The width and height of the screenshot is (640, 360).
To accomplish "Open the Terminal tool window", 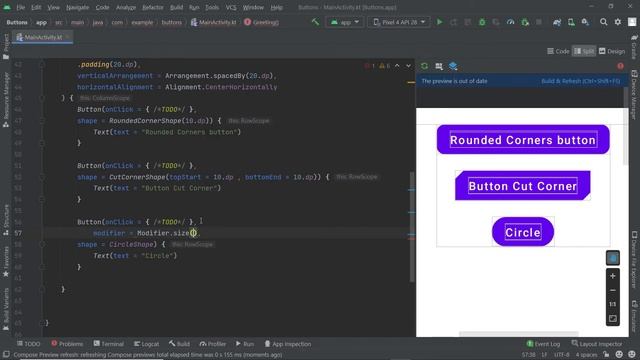I will tap(109, 344).
